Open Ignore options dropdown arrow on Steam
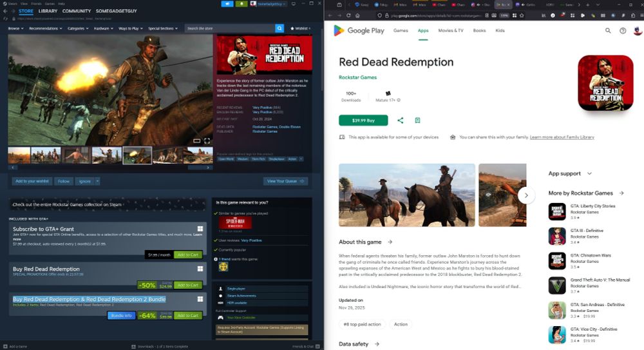644x350 pixels. (97, 181)
